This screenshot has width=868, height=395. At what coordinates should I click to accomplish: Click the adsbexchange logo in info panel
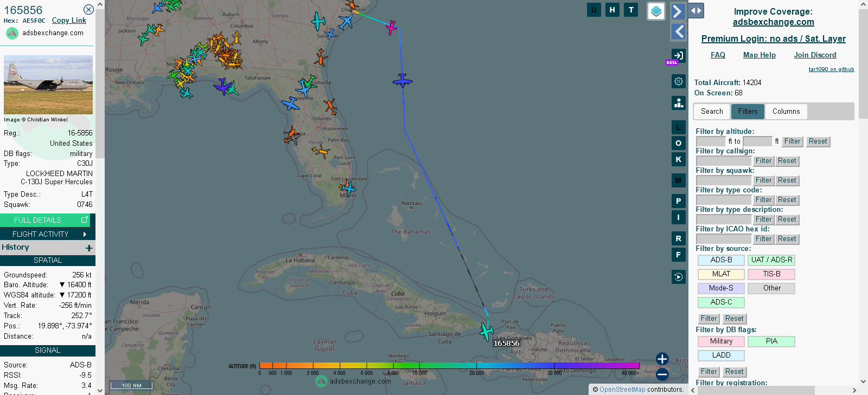(12, 33)
